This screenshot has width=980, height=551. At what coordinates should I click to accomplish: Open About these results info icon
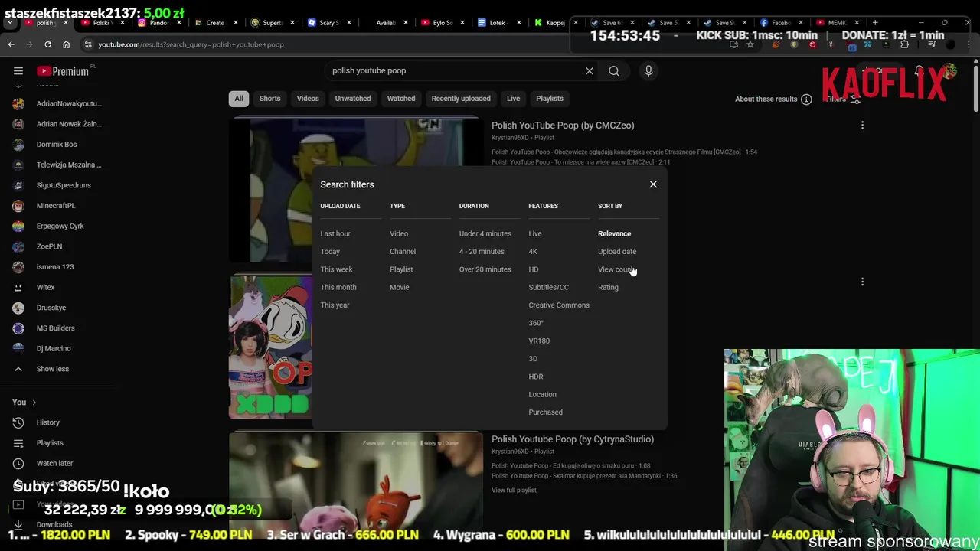[x=806, y=99]
